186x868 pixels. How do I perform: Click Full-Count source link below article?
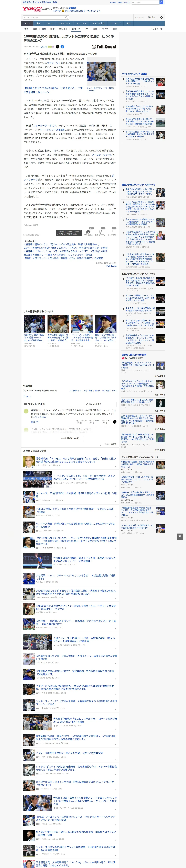pyautogui.click(x=111, y=266)
